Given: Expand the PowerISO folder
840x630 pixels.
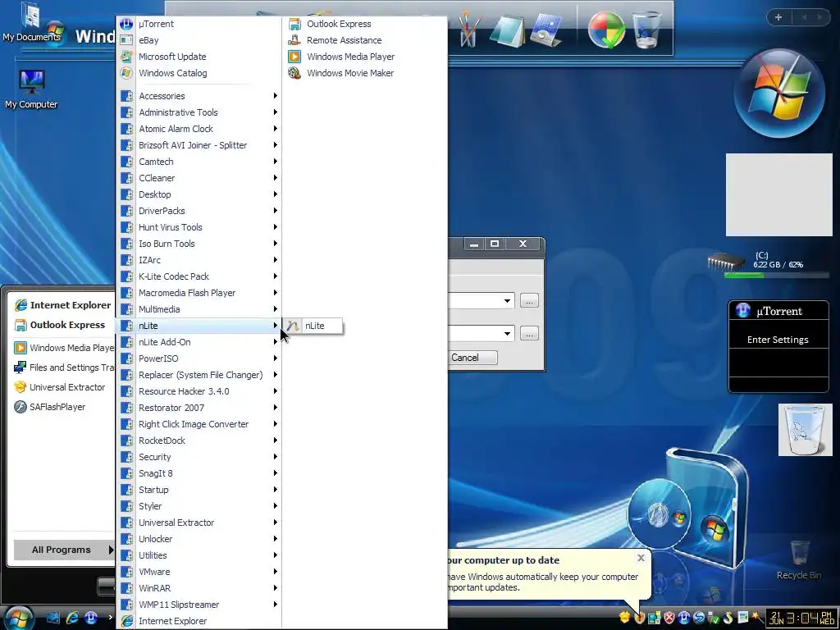Looking at the screenshot, I should click(199, 358).
